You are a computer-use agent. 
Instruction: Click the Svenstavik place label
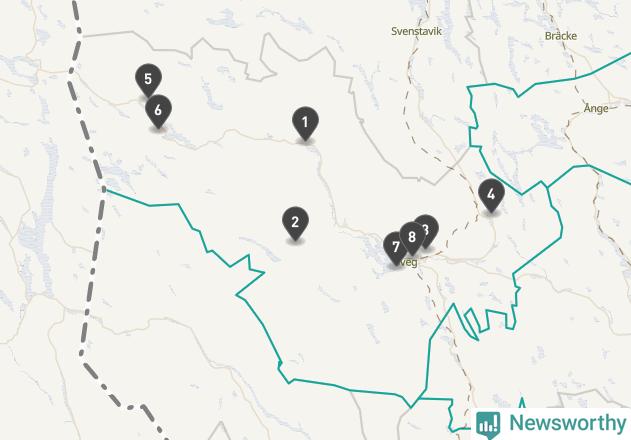tap(417, 31)
